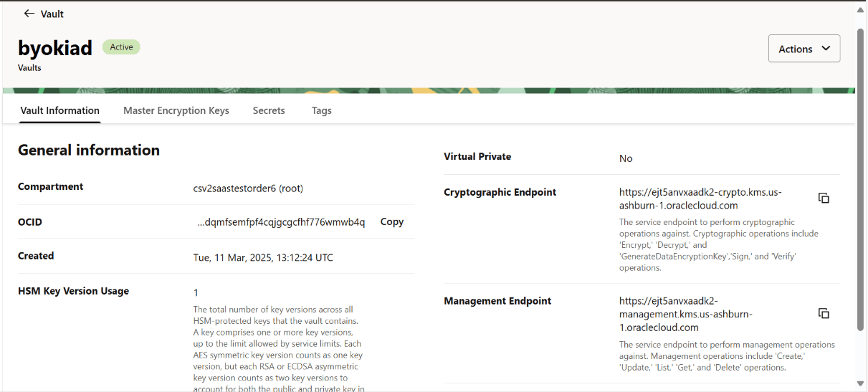Viewport: 868px width, 392px height.
Task: Open the Master Encryption Keys tab
Action: [x=176, y=110]
